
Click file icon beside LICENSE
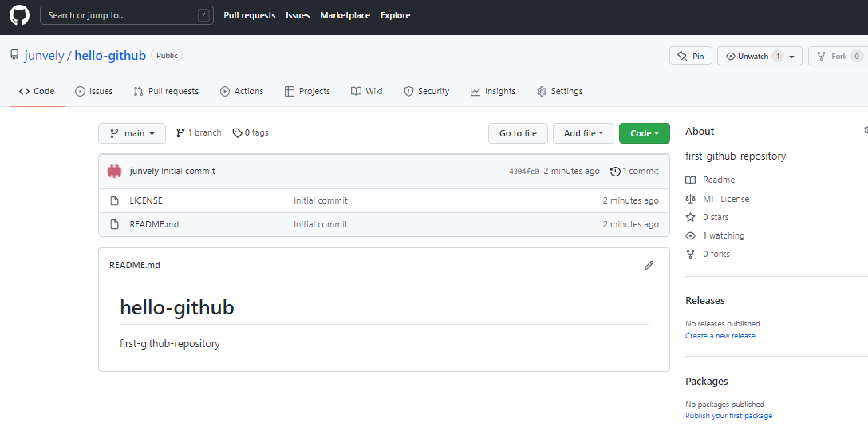click(115, 200)
